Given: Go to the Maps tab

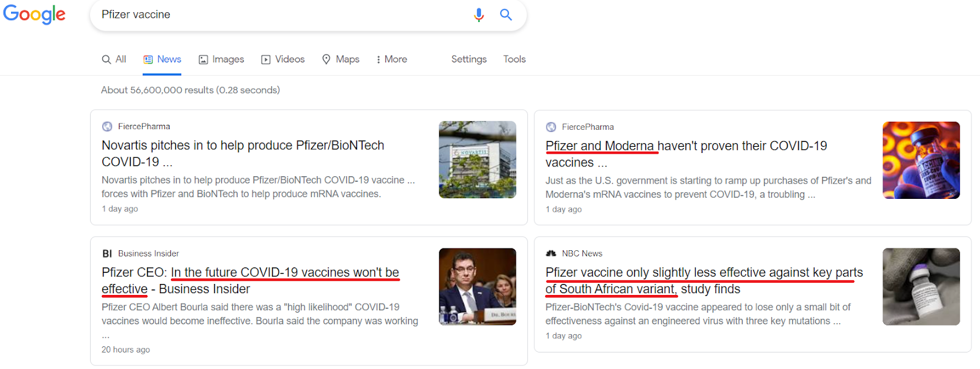Looking at the screenshot, I should [341, 59].
